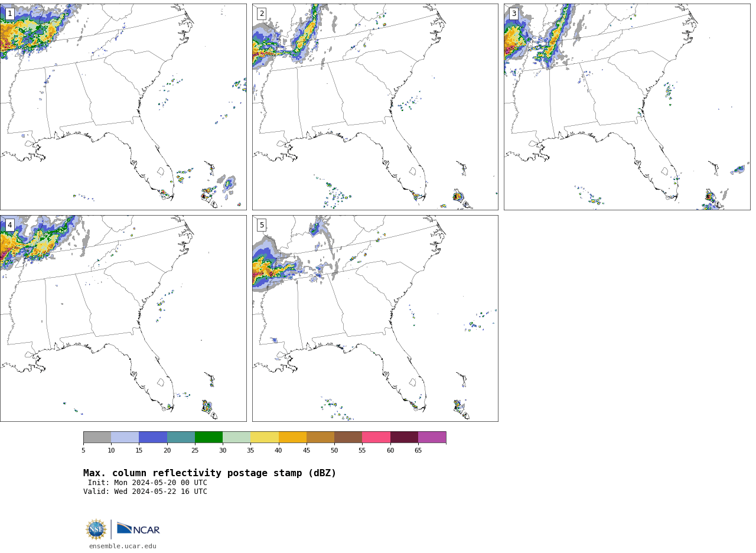Click the member label '2' box

pos(262,14)
